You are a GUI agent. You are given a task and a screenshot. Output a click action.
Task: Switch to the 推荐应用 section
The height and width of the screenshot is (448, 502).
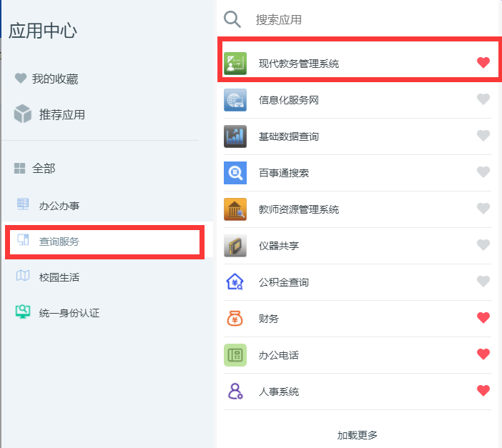49,114
